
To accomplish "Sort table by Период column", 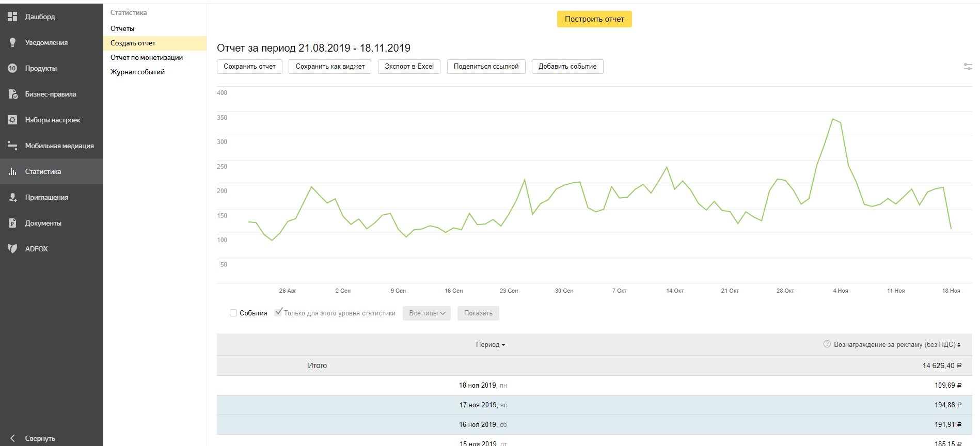I will coord(491,345).
